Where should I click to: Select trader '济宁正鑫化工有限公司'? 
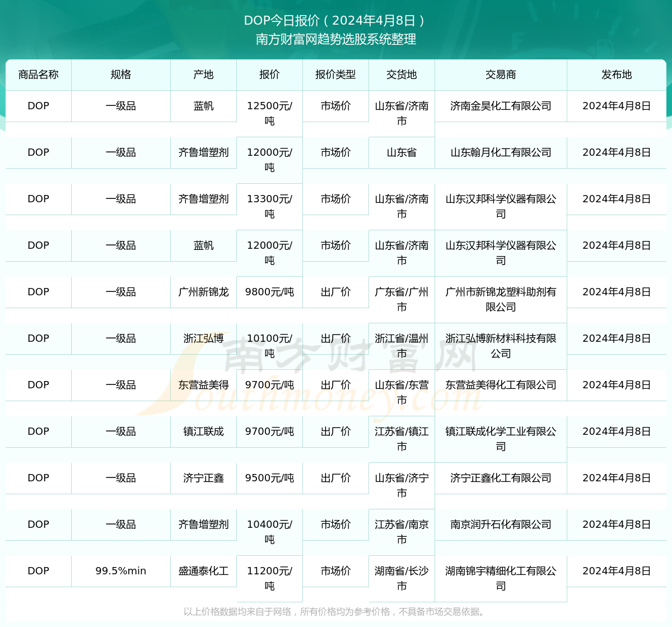point(501,478)
